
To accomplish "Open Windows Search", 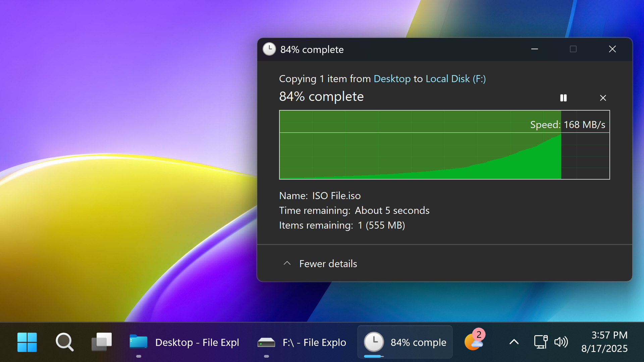I will (x=64, y=342).
